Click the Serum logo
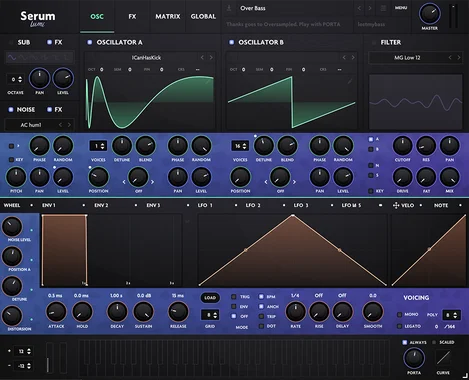Image resolution: width=469 pixels, height=380 pixels. [38, 18]
